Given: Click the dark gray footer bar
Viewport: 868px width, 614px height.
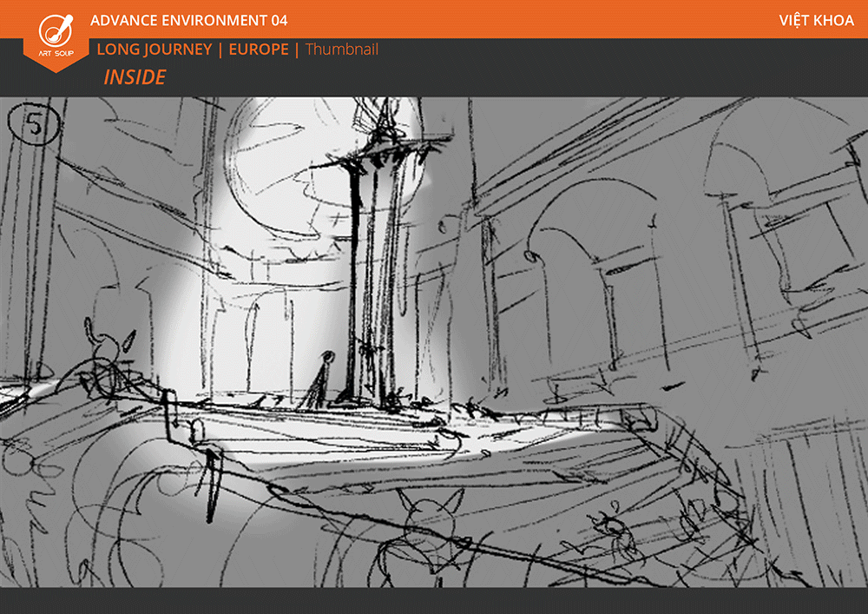Looking at the screenshot, I should [x=434, y=601].
